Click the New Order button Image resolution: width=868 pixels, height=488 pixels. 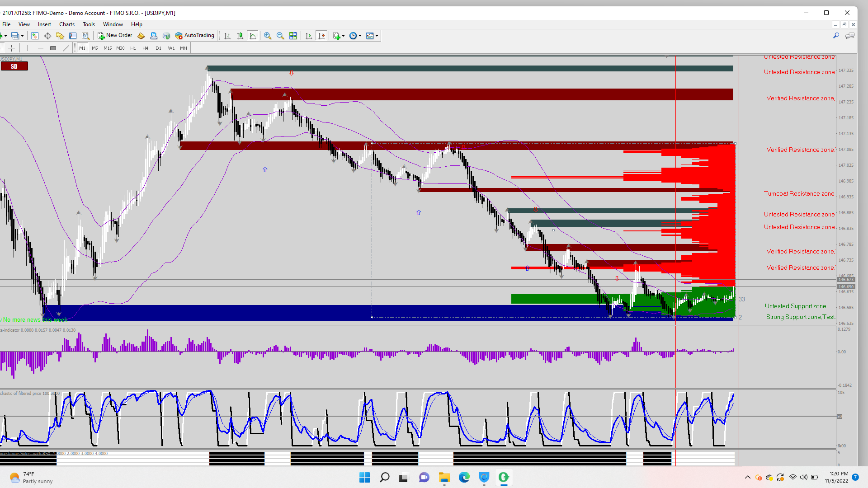115,35
